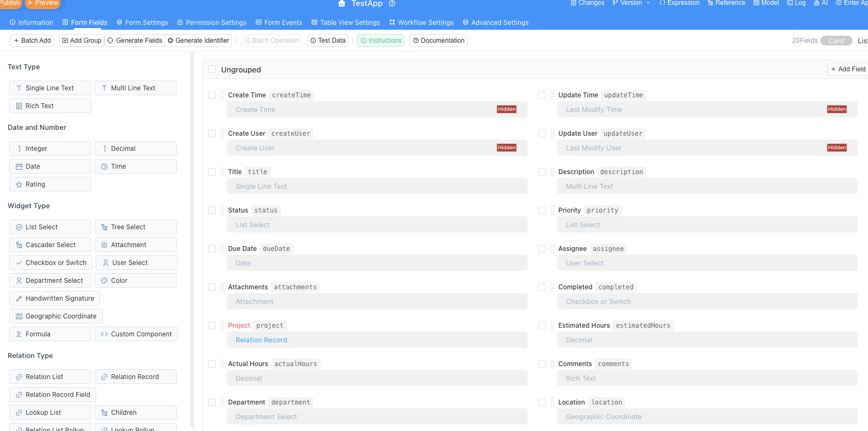Add a Handwritten Signature widget
The height and width of the screenshot is (431, 868).
coord(55,299)
